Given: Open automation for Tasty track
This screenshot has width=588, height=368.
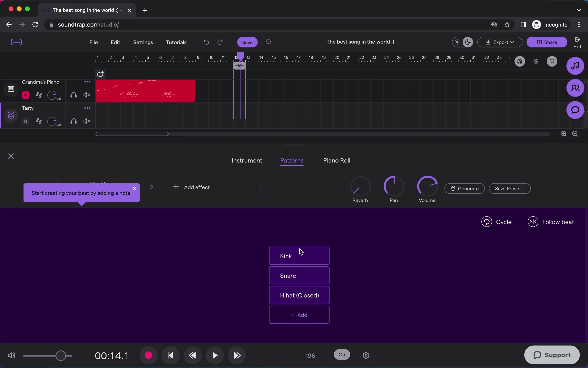Looking at the screenshot, I should [39, 121].
